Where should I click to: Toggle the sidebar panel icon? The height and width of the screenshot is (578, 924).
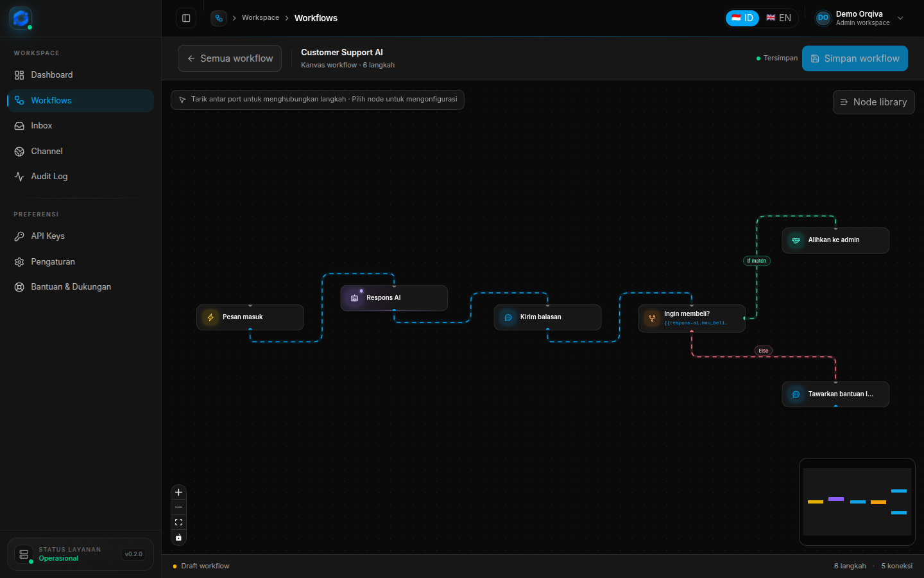point(186,18)
